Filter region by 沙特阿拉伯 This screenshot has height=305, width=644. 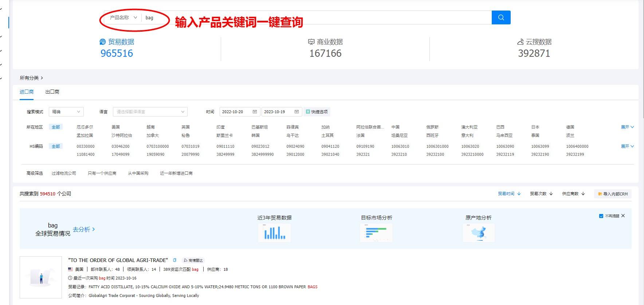pos(122,135)
